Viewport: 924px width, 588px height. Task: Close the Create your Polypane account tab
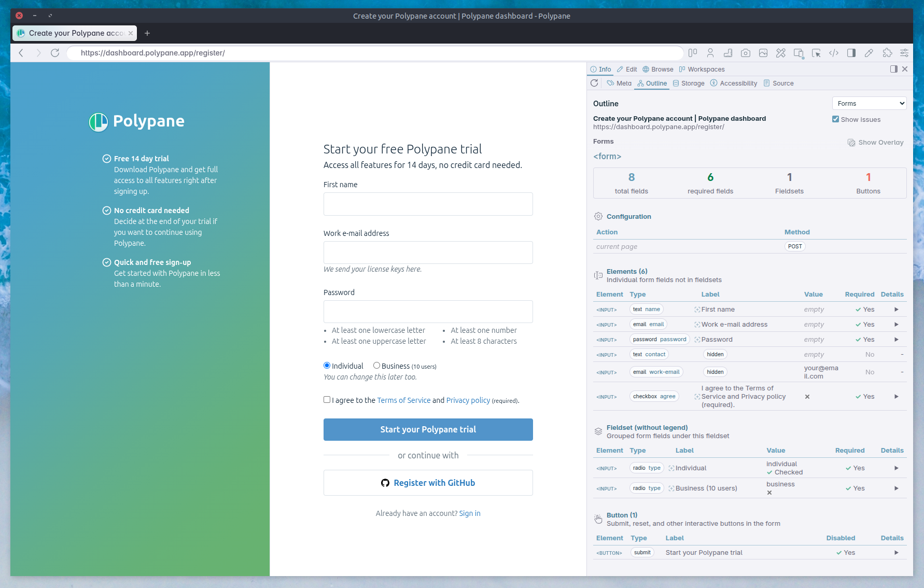(131, 33)
